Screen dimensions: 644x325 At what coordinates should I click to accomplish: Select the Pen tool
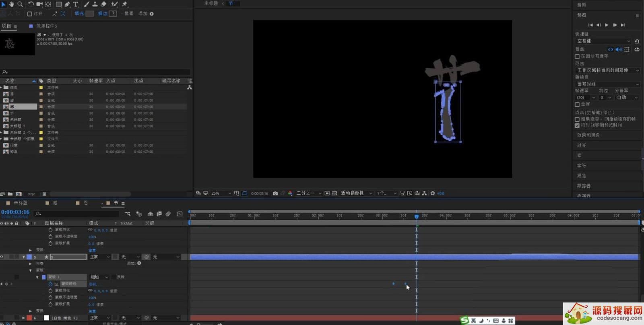[67, 4]
